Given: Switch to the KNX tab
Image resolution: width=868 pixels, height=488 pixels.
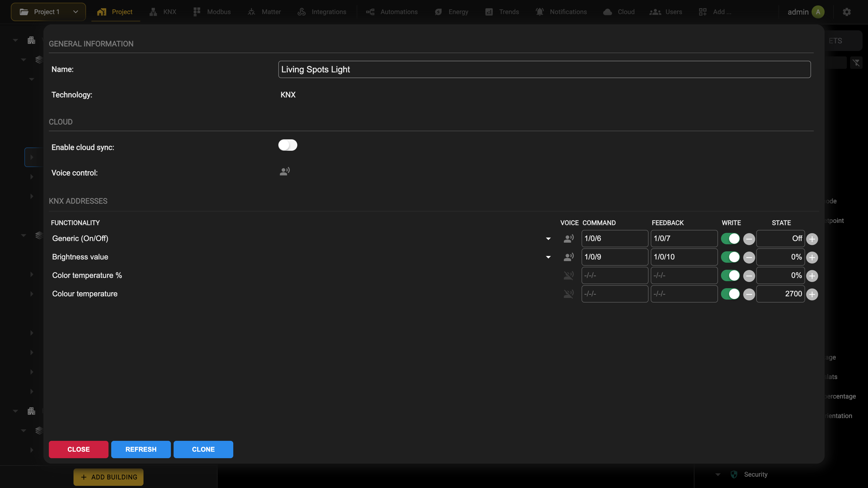Looking at the screenshot, I should 163,12.
